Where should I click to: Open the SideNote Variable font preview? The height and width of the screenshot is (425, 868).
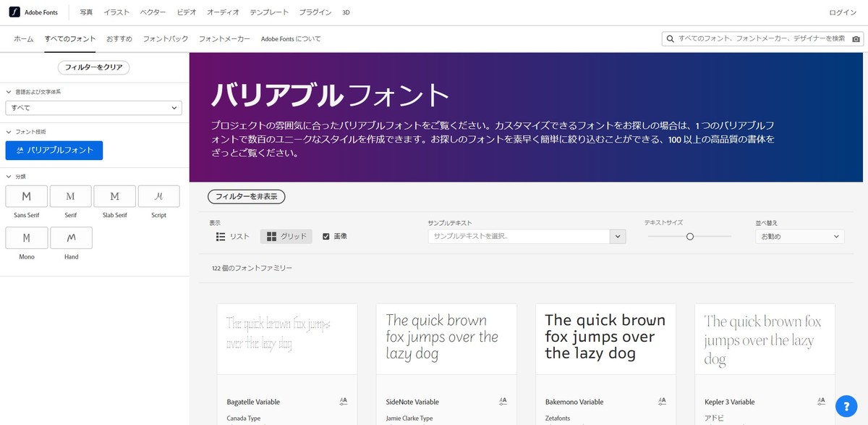[446, 339]
